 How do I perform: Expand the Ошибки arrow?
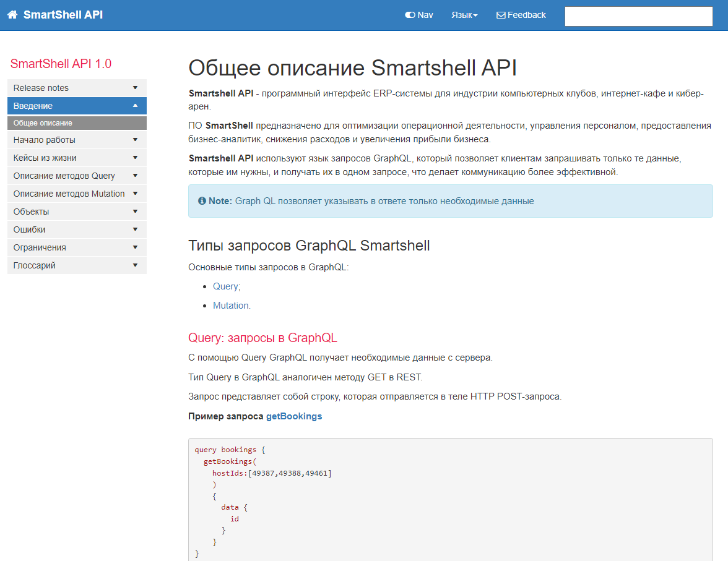[x=135, y=229]
